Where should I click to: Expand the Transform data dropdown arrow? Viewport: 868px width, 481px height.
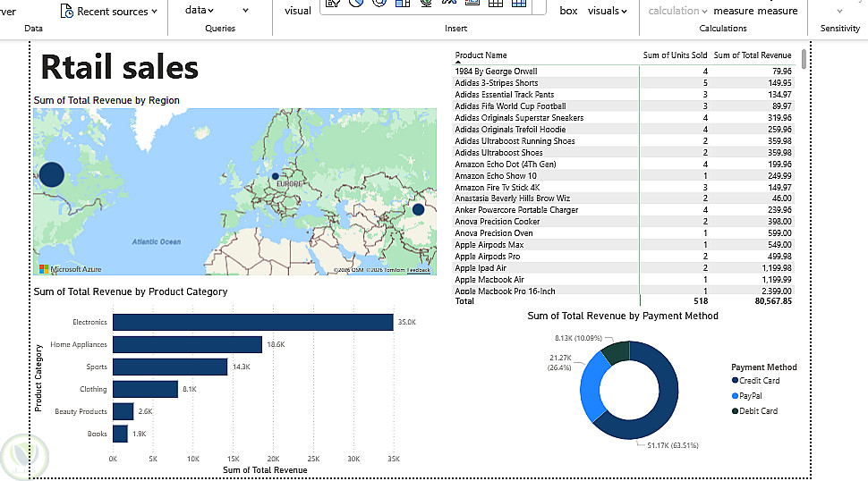pyautogui.click(x=210, y=11)
